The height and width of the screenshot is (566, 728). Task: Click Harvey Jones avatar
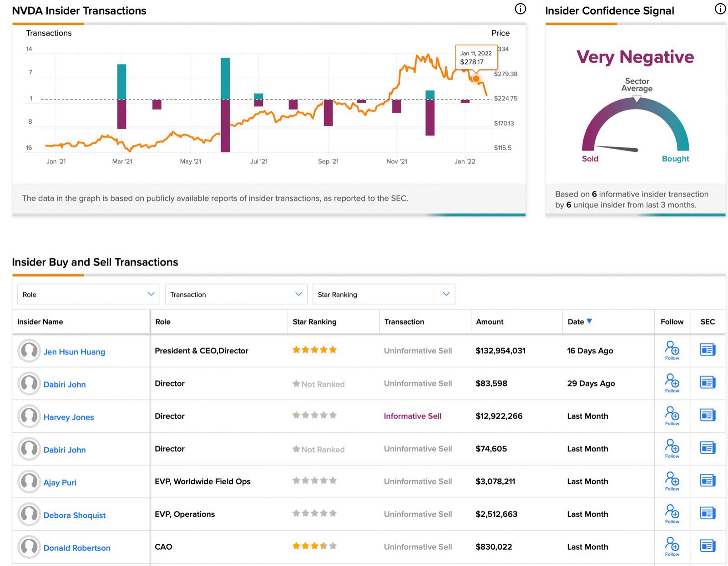point(29,416)
